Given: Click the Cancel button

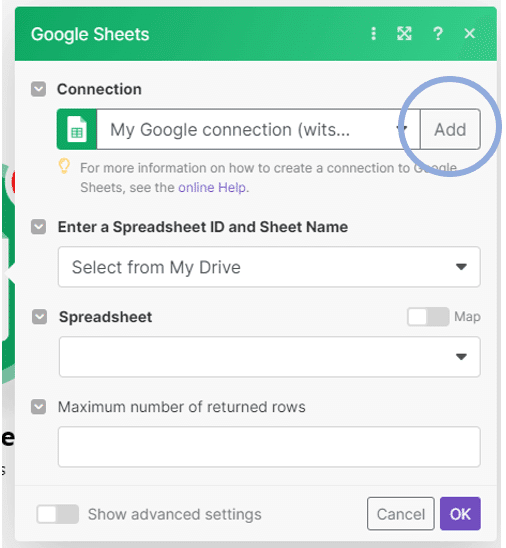Looking at the screenshot, I should (401, 514).
